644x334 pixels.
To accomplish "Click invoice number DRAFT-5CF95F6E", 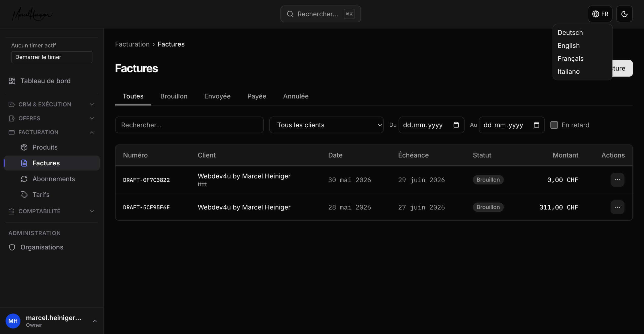I will coord(146,207).
